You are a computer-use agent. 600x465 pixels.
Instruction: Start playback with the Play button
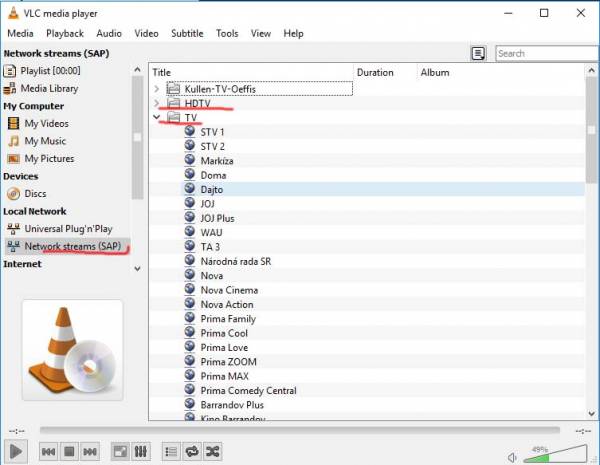point(15,451)
